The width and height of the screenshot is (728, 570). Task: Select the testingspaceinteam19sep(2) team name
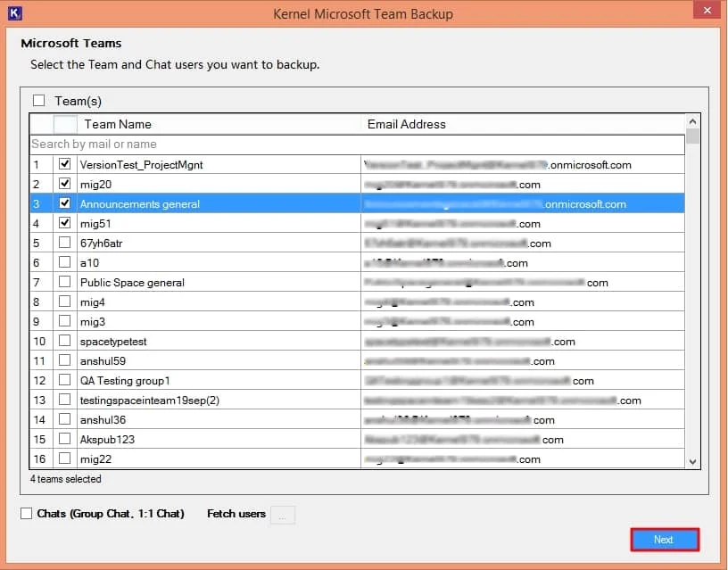tap(150, 401)
